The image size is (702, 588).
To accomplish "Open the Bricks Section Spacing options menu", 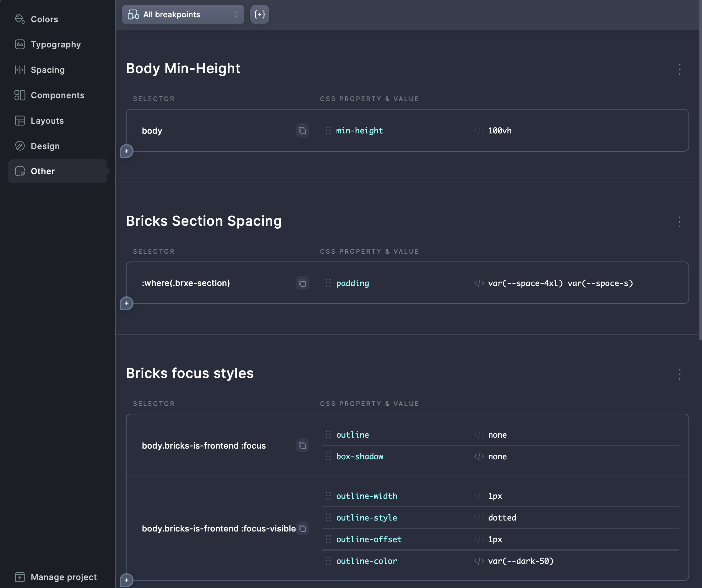I will pyautogui.click(x=679, y=222).
